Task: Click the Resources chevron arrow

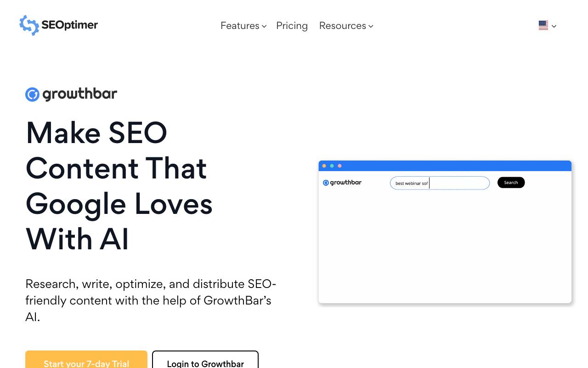Action: pos(371,26)
